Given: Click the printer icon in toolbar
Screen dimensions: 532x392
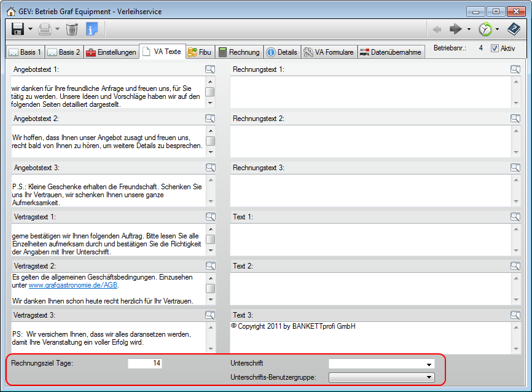Looking at the screenshot, I should tap(45, 29).
